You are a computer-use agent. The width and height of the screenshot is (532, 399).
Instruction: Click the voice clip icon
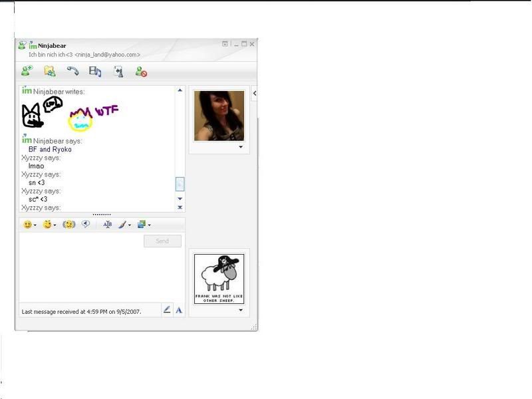[x=86, y=225]
